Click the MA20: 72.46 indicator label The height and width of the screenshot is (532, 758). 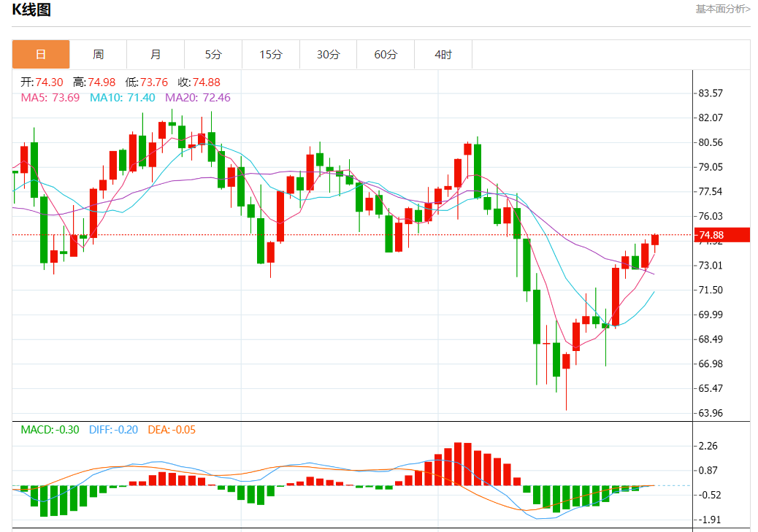tap(198, 98)
